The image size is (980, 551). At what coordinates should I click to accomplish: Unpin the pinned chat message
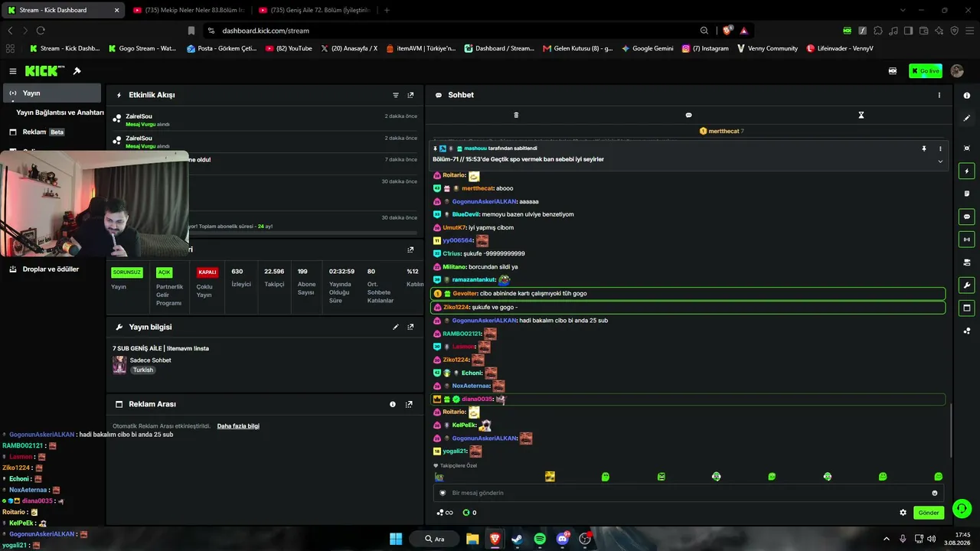click(x=924, y=148)
